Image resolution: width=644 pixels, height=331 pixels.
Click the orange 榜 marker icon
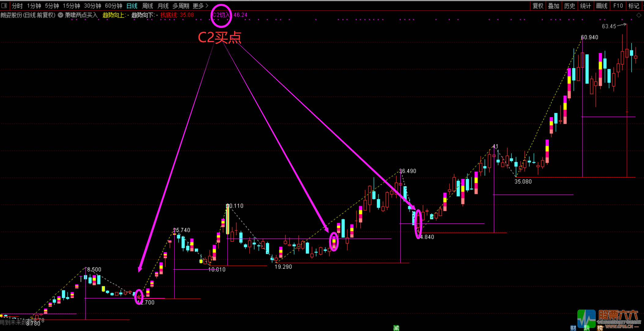(600, 328)
